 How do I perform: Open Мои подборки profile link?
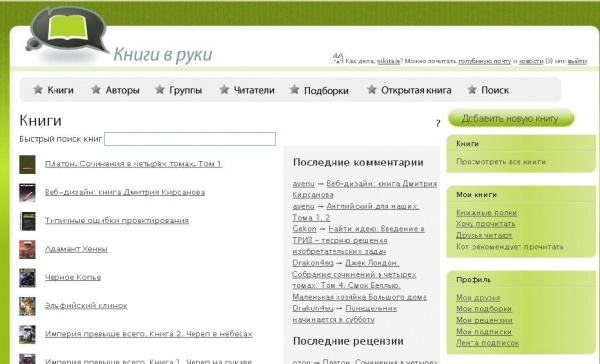(x=484, y=309)
